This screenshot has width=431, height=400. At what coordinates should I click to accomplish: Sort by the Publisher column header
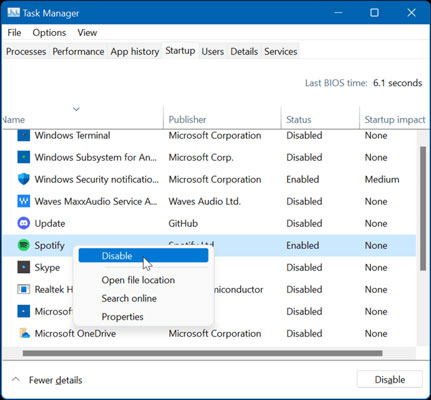pos(222,119)
